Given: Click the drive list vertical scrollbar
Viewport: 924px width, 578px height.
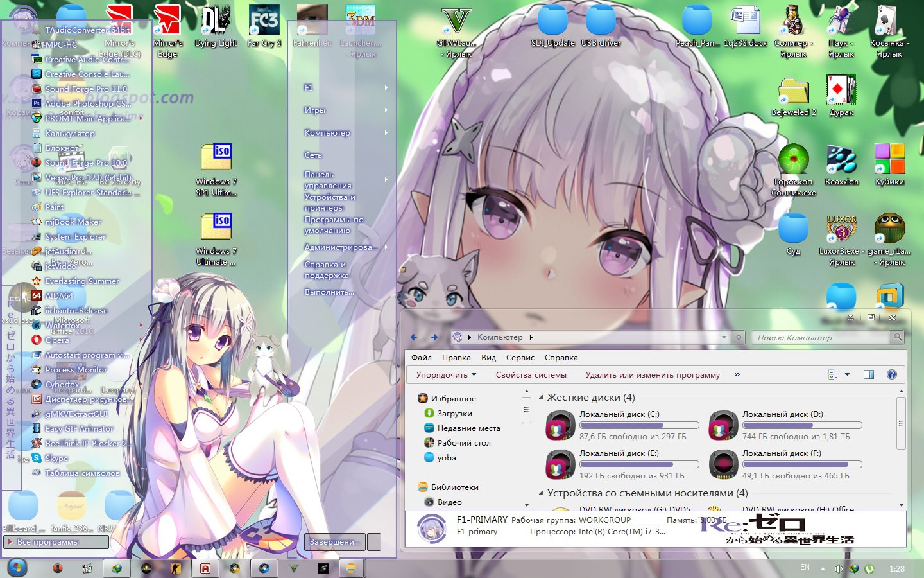Looking at the screenshot, I should click(x=901, y=424).
